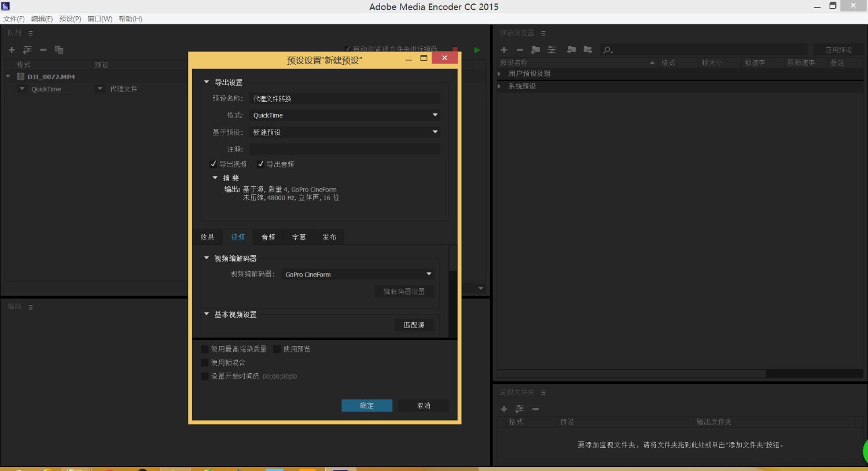Open the 编辑(E) menu

point(42,19)
